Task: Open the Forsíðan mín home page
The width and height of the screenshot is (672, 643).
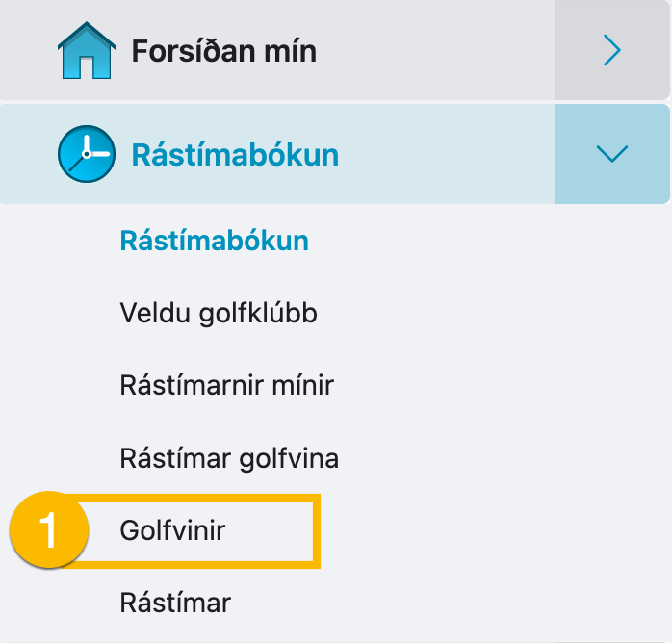Action: click(x=223, y=51)
